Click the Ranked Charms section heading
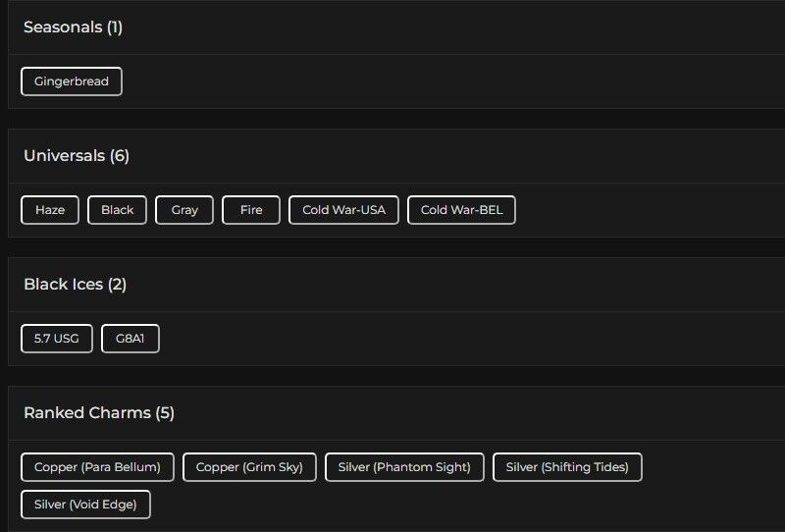Screen dimensions: 785x532 (x=87, y=413)
